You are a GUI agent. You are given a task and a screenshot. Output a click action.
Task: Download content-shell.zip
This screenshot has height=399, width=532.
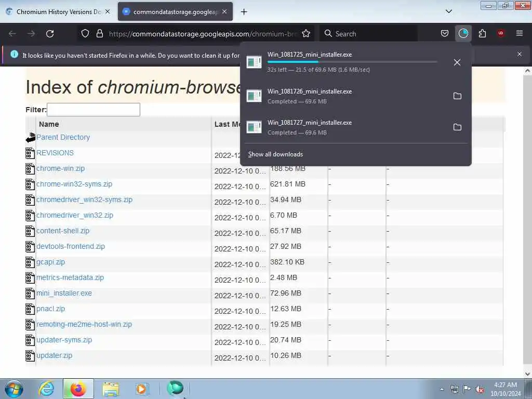pos(63,231)
